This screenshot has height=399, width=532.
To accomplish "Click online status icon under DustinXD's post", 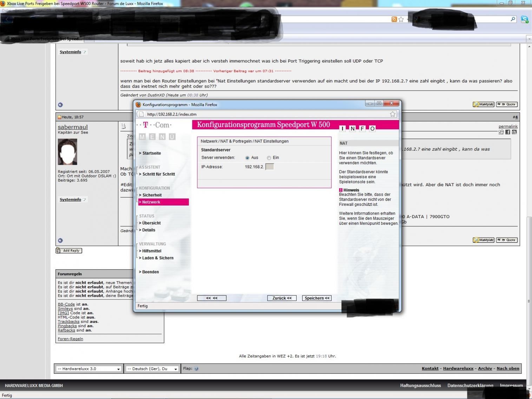I will click(60, 105).
